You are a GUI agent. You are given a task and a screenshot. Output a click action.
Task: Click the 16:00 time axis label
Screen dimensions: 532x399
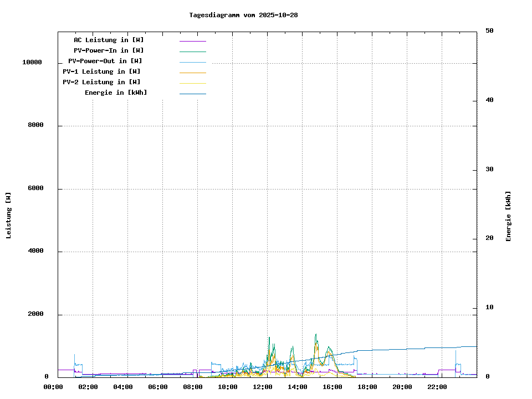332,387
